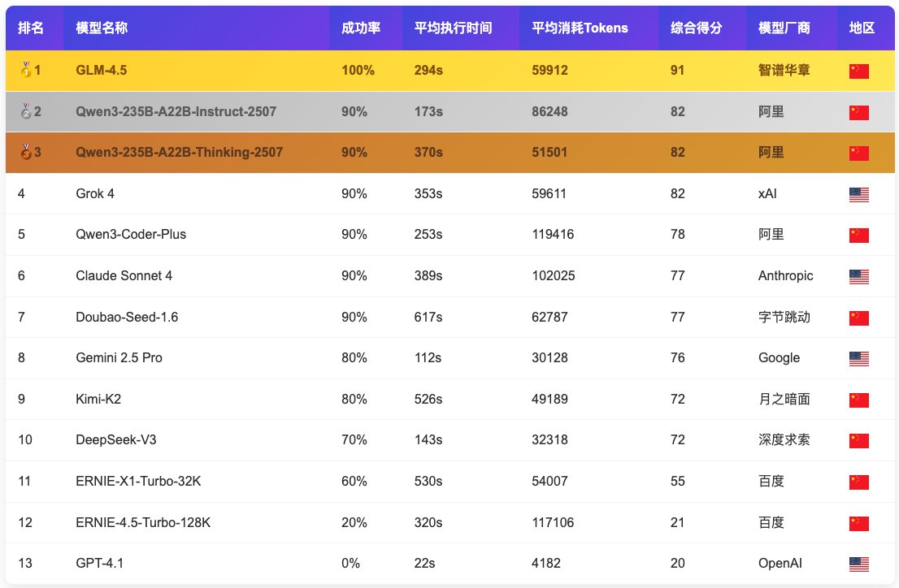Select the GLM-4.5 model name

pos(102,70)
